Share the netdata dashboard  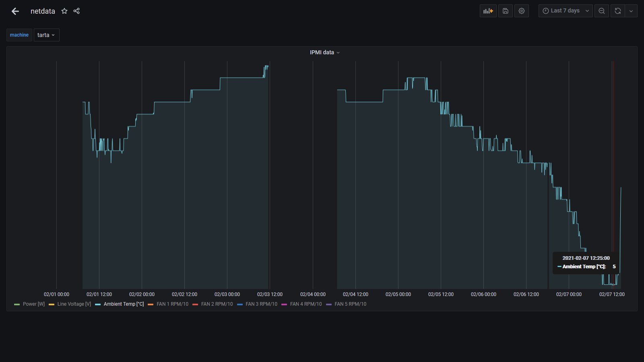point(76,11)
